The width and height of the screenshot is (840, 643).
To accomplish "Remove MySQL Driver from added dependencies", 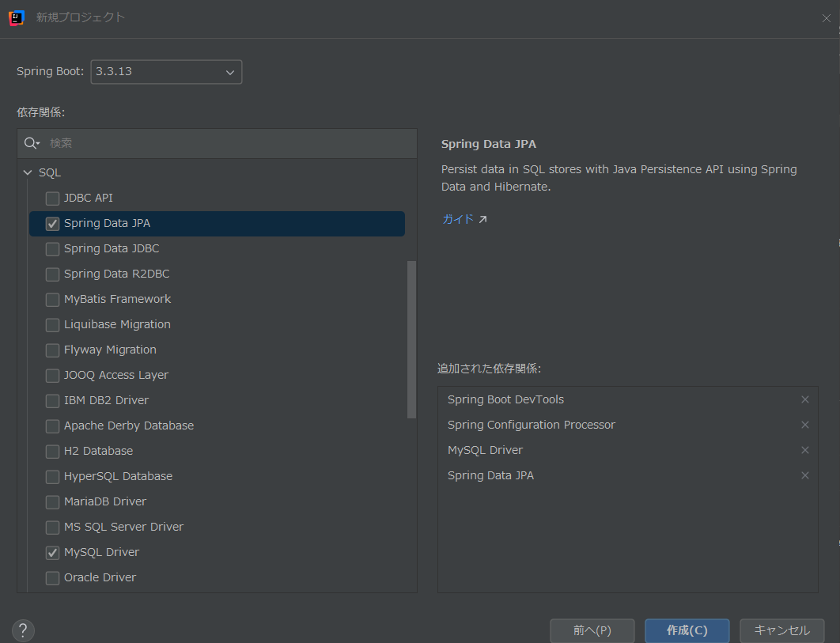I will click(x=805, y=450).
